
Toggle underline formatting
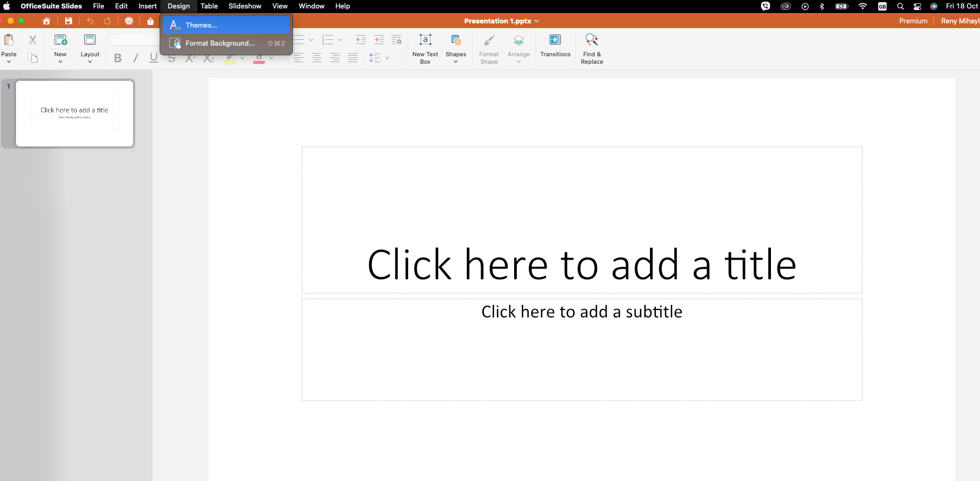pyautogui.click(x=153, y=58)
